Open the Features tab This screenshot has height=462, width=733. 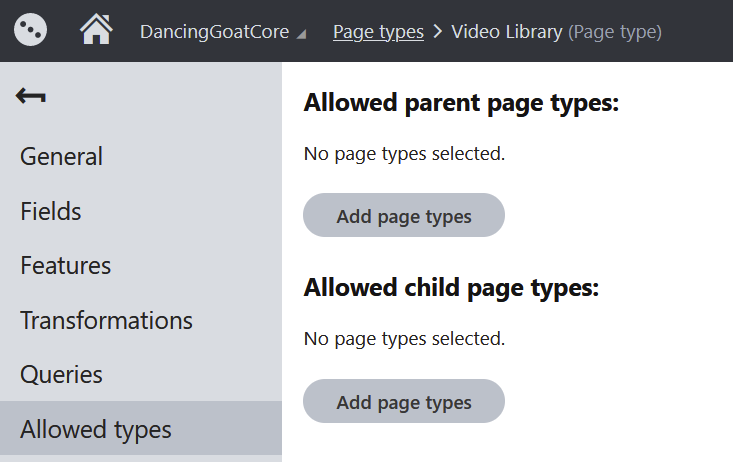click(x=141, y=266)
